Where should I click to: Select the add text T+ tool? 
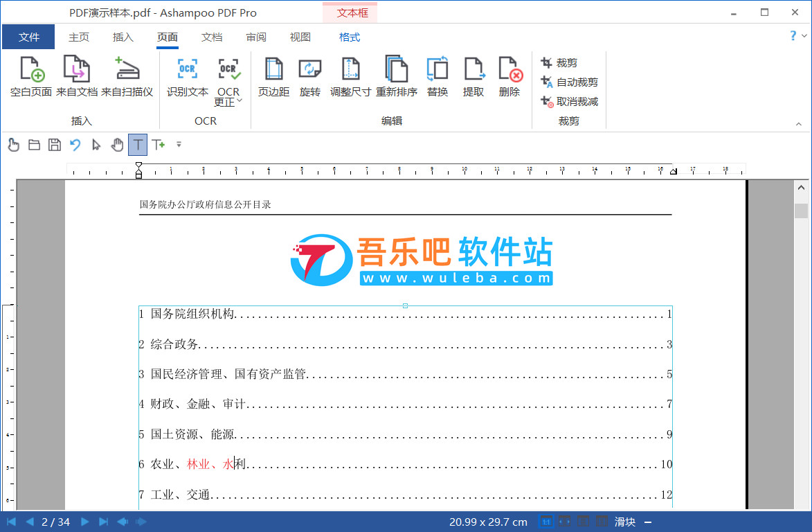pyautogui.click(x=159, y=145)
